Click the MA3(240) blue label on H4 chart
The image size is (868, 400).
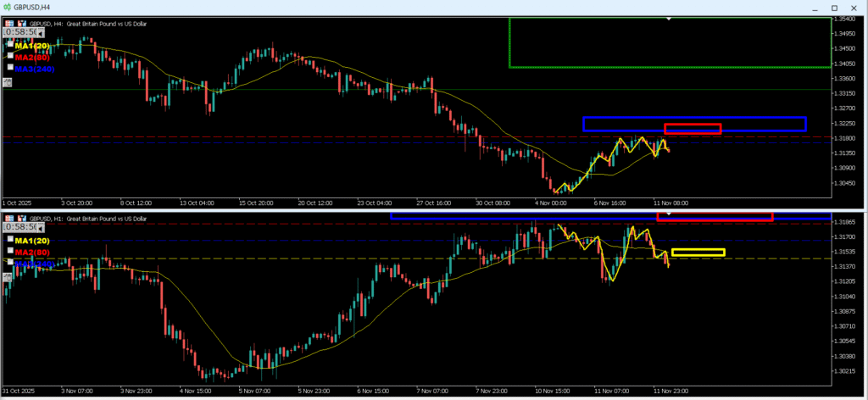pyautogui.click(x=34, y=69)
